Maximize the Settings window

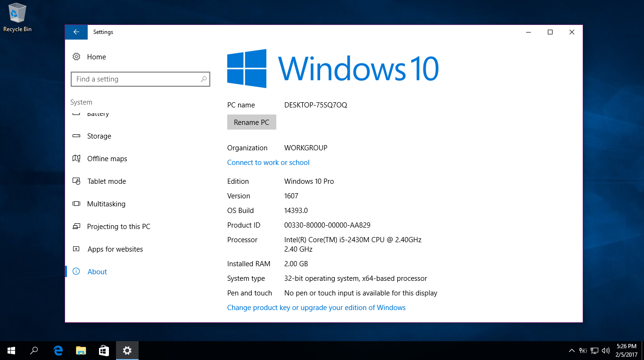pos(550,32)
